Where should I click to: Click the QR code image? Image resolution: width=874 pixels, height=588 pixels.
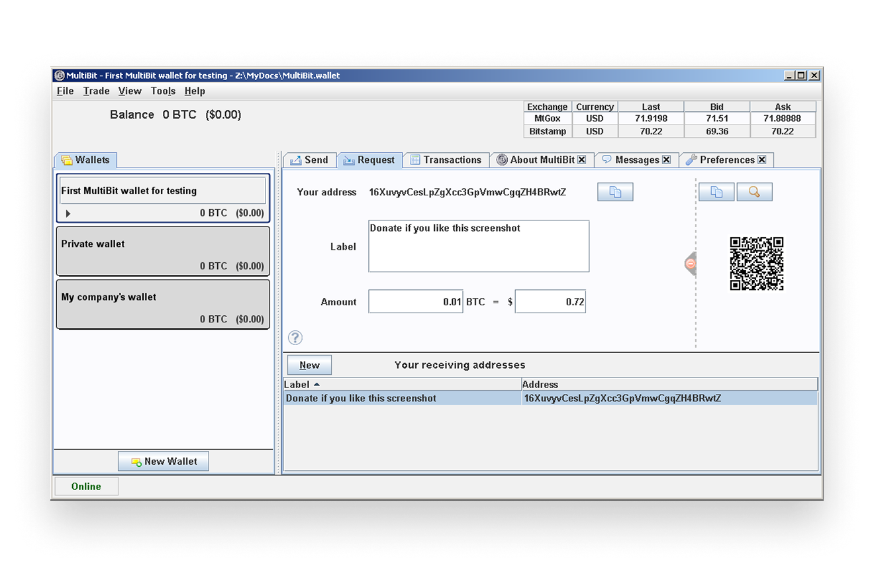coord(757,264)
